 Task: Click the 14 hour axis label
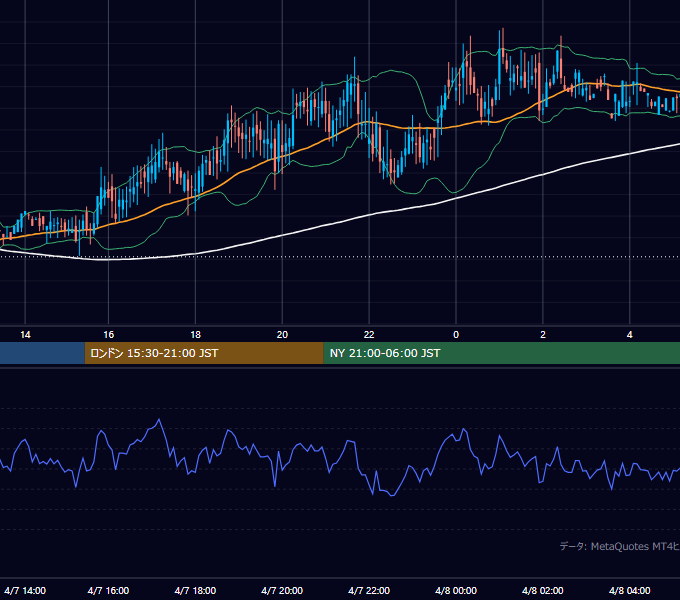pos(25,335)
